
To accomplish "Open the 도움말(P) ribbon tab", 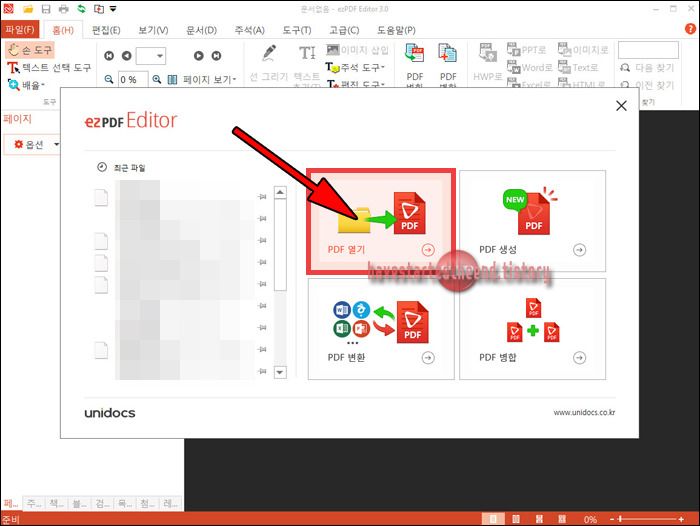I will pos(396,30).
